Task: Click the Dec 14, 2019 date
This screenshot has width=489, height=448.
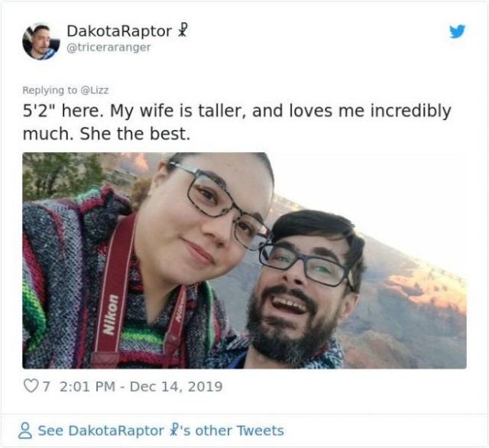Action: (x=176, y=387)
